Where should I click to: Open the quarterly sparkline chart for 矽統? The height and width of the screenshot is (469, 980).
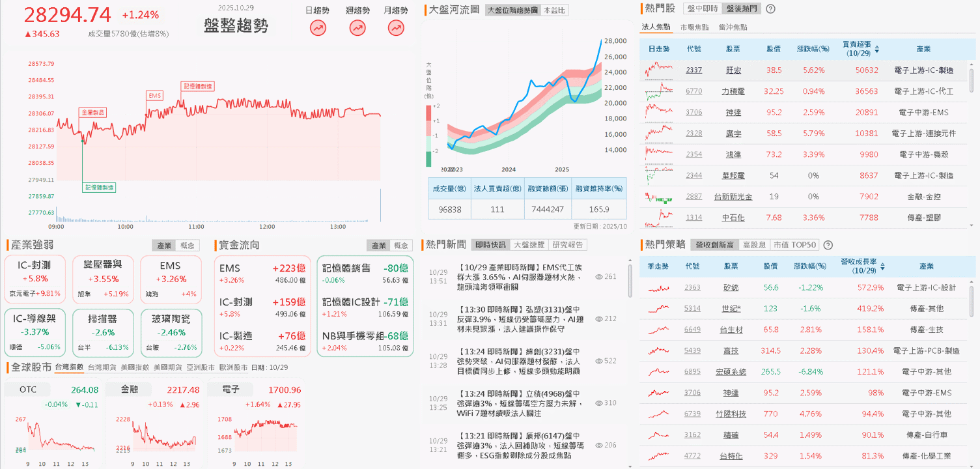[658, 287]
